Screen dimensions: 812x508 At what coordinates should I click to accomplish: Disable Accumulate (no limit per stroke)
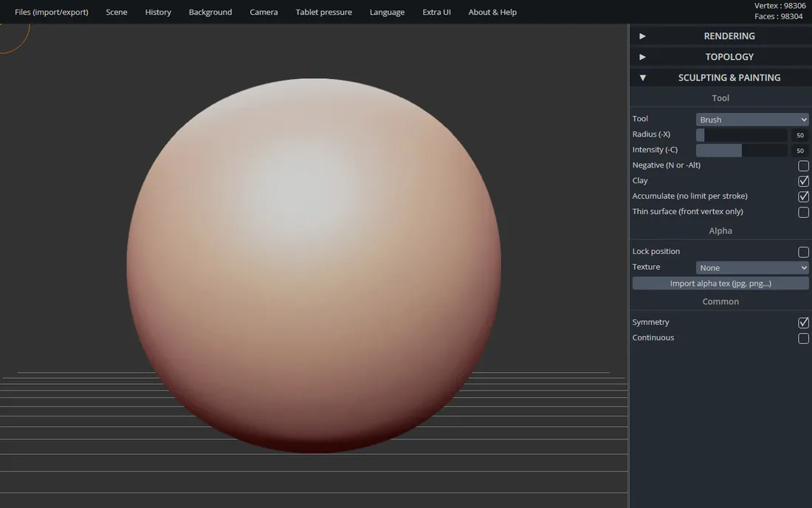(x=803, y=197)
